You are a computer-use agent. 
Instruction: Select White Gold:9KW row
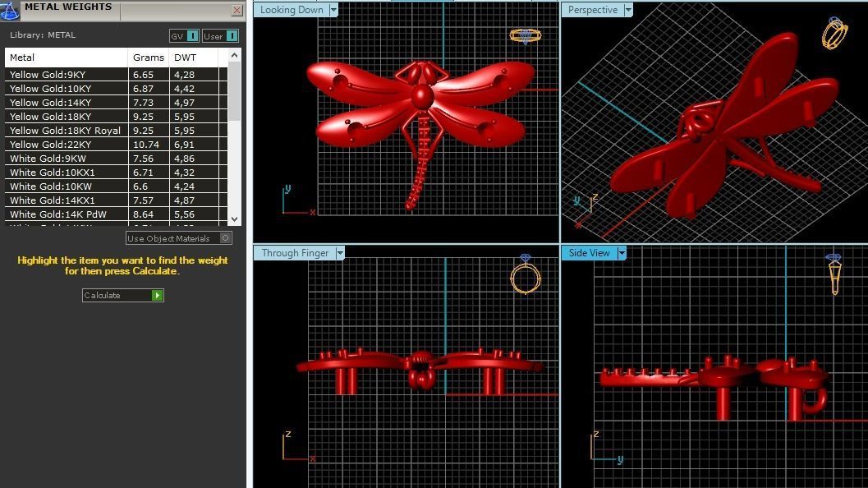click(117, 159)
